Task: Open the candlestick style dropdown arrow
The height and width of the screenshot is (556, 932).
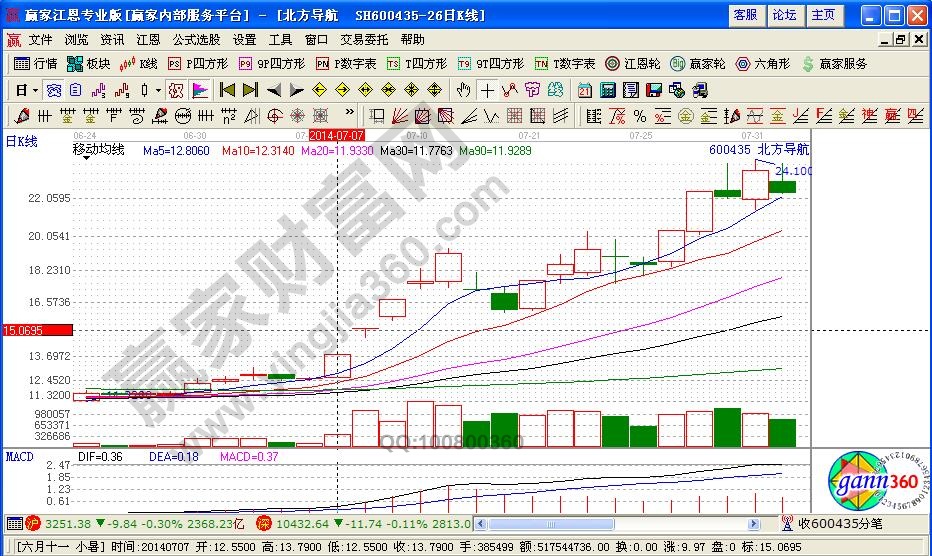Action: tap(159, 90)
